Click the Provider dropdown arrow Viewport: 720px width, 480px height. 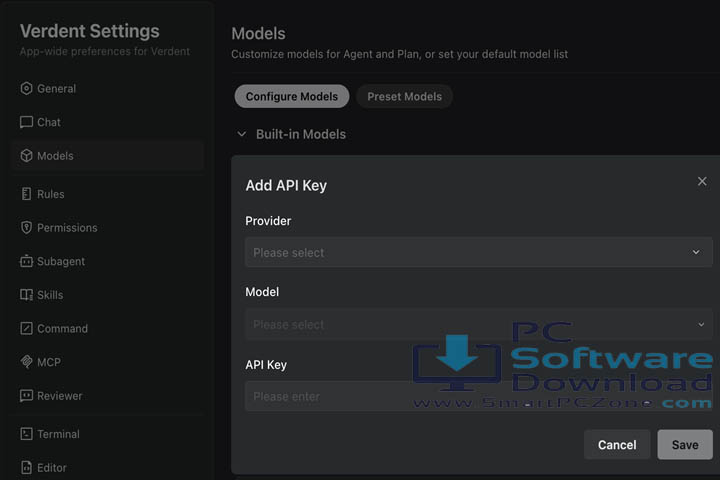tap(696, 252)
